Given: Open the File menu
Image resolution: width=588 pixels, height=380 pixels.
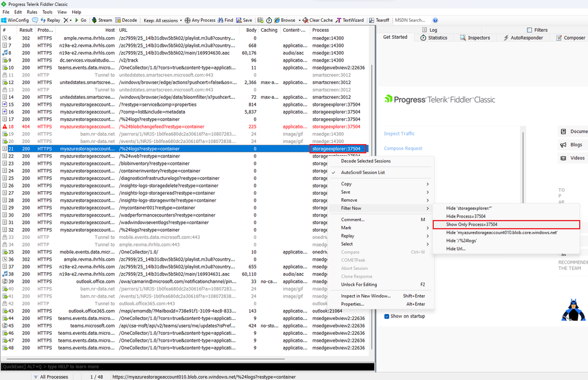Looking at the screenshot, I should (x=6, y=12).
